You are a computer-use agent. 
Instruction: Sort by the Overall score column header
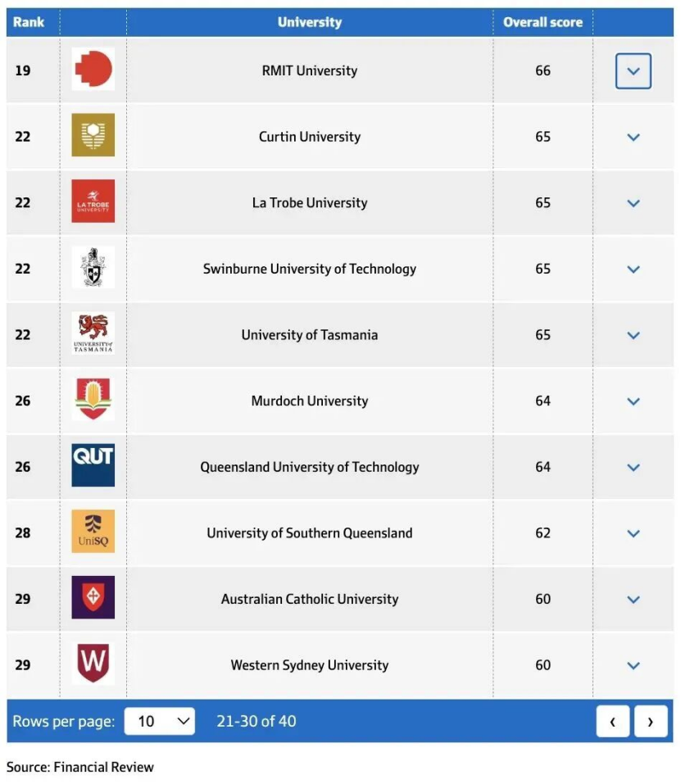coord(543,22)
